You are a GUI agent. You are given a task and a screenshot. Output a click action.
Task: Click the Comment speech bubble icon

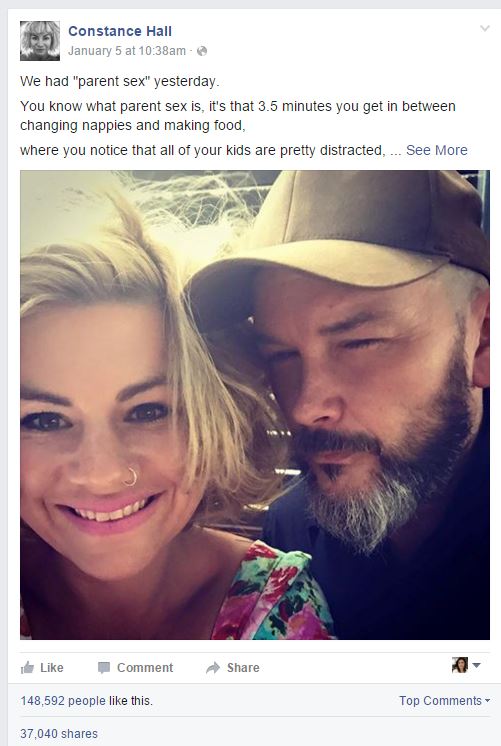(104, 668)
